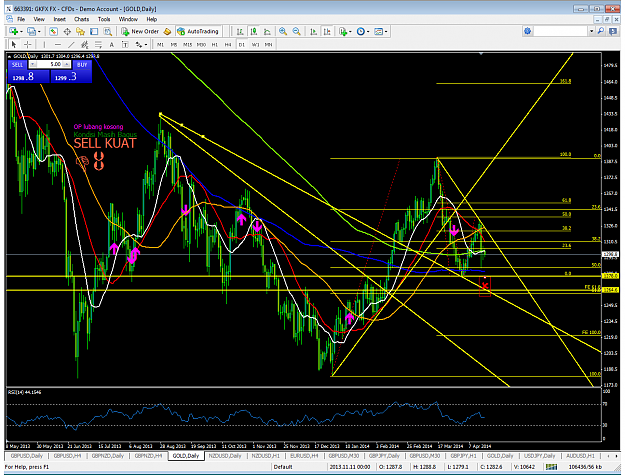The height and width of the screenshot is (475, 625).
Task: Increase volume with one-click panel up arrow
Action: pos(67,64)
